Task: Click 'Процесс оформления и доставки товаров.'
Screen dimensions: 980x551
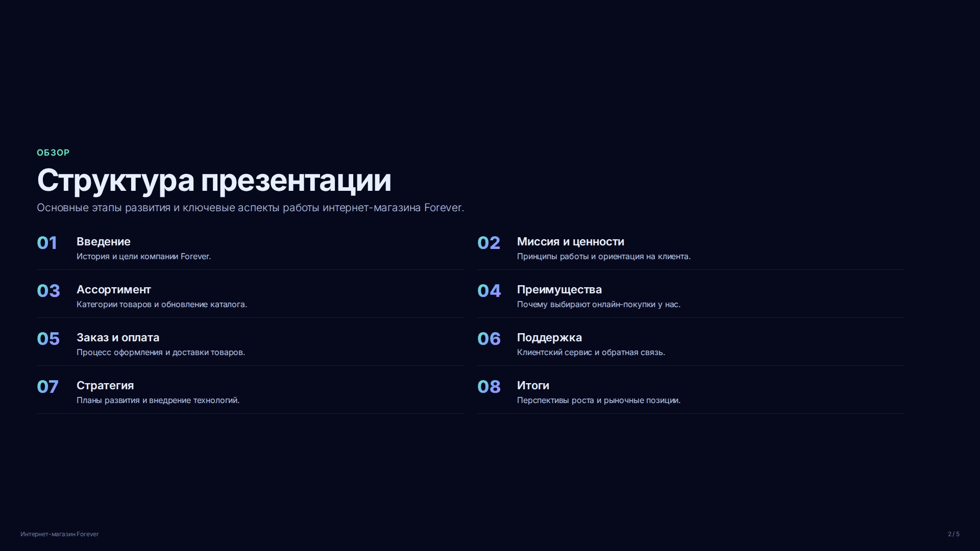Action: tap(161, 353)
